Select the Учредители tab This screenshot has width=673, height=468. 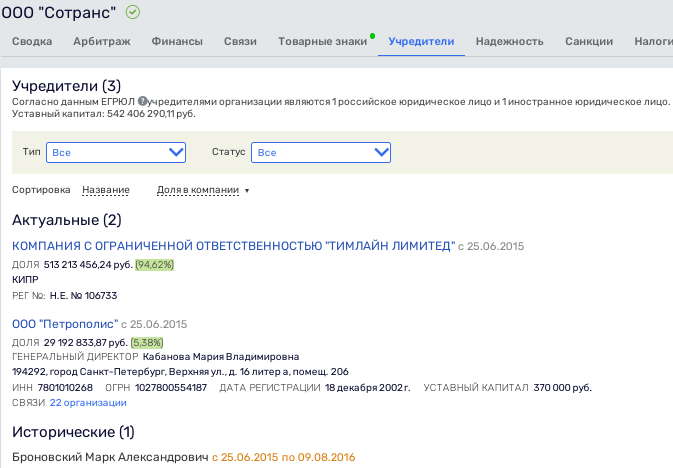(x=421, y=41)
